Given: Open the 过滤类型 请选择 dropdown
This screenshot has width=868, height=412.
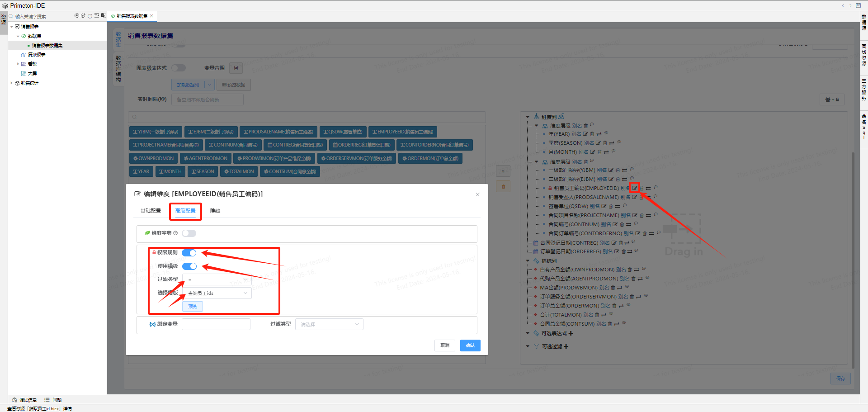Looking at the screenshot, I should (x=329, y=324).
